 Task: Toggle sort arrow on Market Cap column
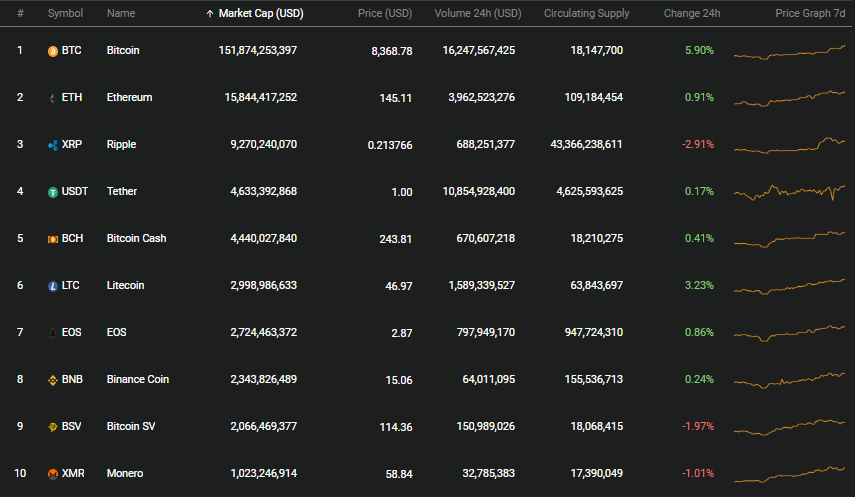point(209,14)
